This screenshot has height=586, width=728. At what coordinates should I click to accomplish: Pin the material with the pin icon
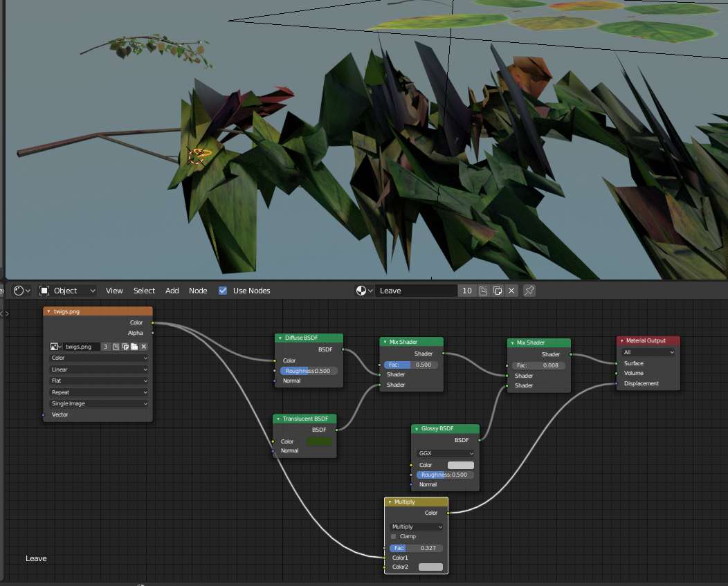click(x=529, y=291)
